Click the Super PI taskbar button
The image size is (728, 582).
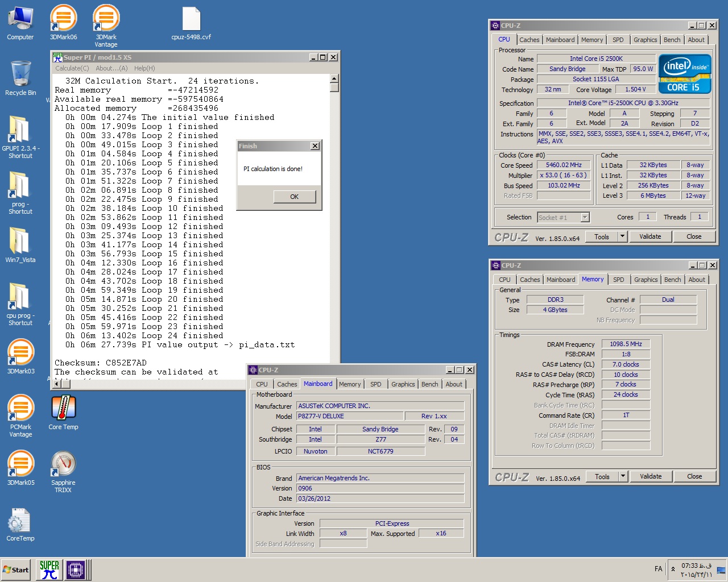tap(49, 569)
